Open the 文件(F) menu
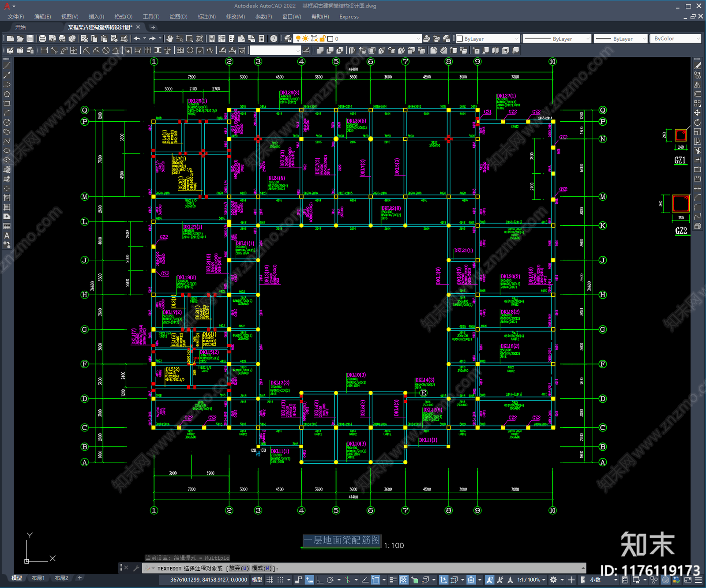Viewport: 706px width, 588px height. pyautogui.click(x=16, y=17)
